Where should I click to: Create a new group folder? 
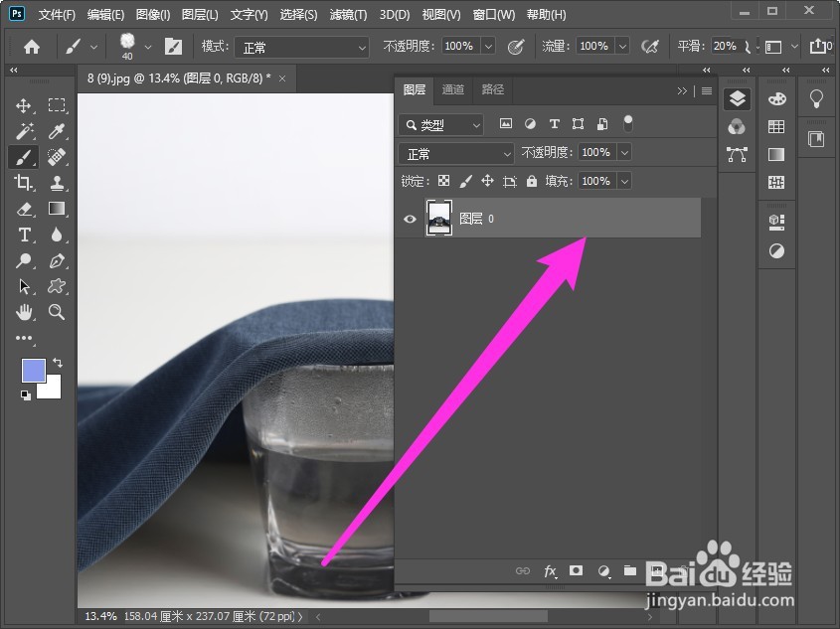pos(630,570)
